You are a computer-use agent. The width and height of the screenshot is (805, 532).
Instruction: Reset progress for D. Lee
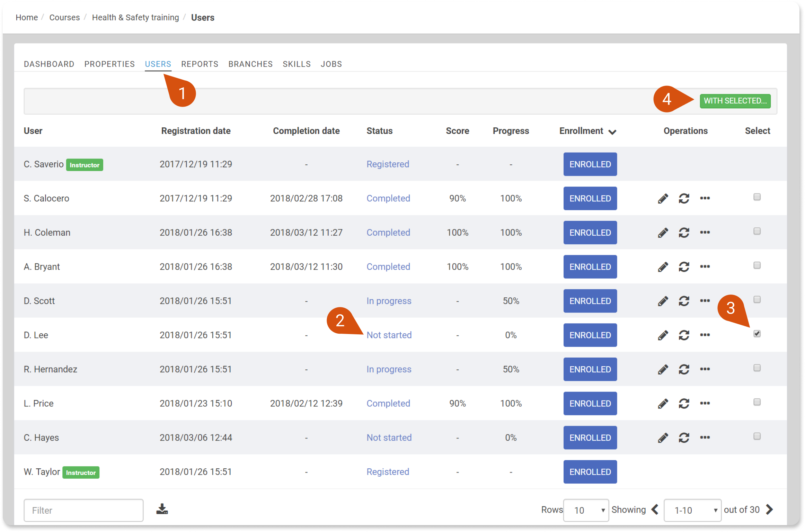click(684, 335)
